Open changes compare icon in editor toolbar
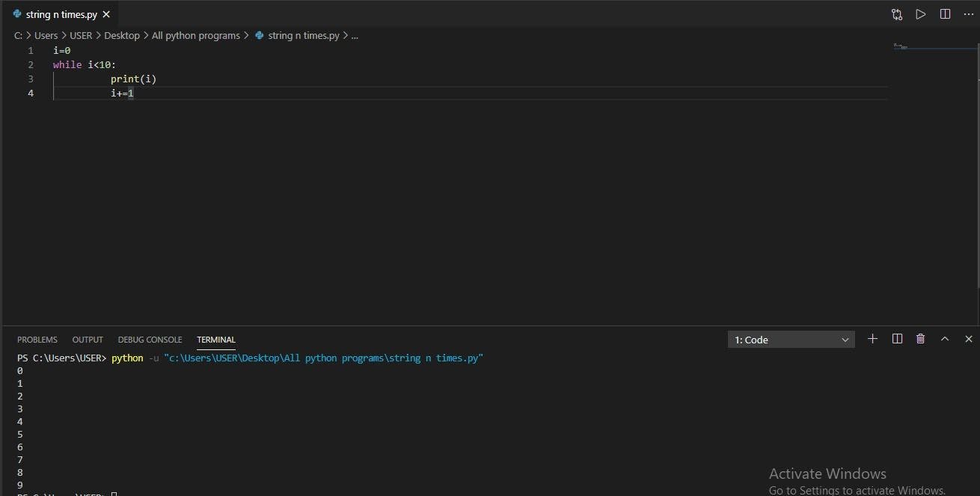Image resolution: width=980 pixels, height=496 pixels. pyautogui.click(x=897, y=14)
